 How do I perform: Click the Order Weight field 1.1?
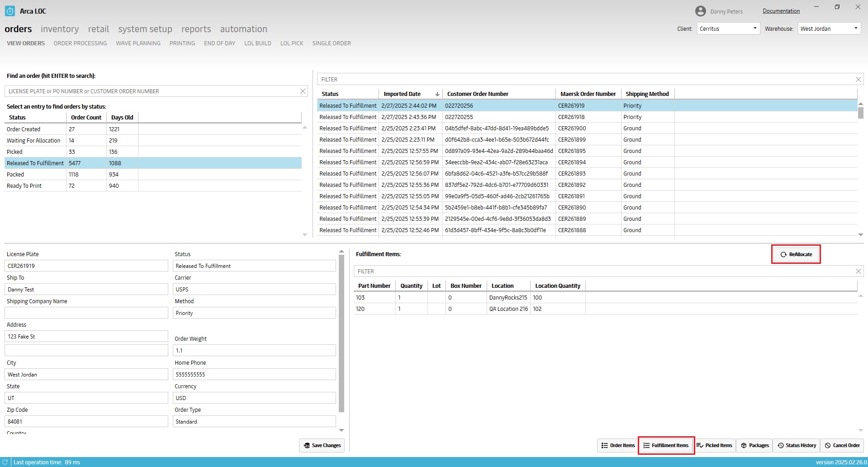pyautogui.click(x=254, y=350)
